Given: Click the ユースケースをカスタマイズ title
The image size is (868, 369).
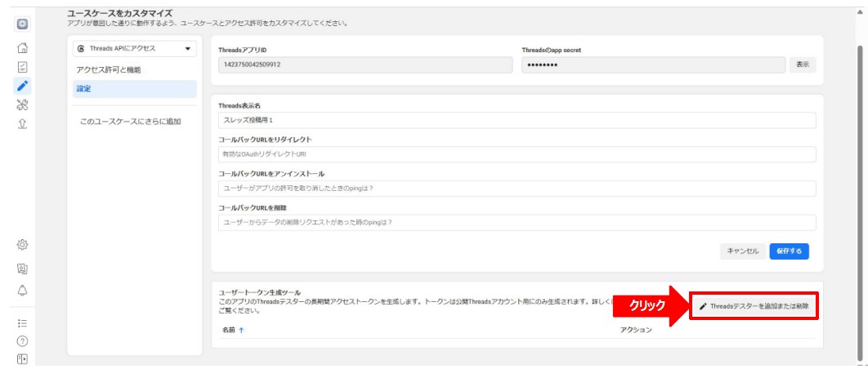Looking at the screenshot, I should [x=119, y=13].
